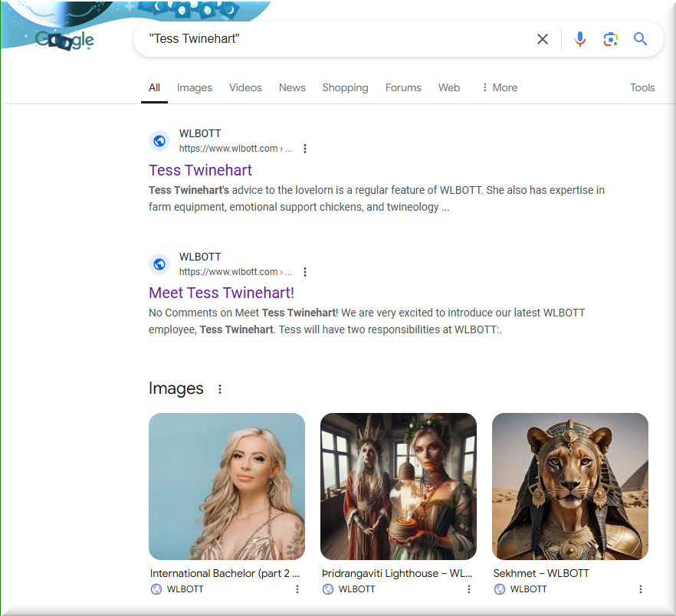This screenshot has height=616, width=676.
Task: Click the blue magnifying glass search icon
Action: (x=641, y=39)
